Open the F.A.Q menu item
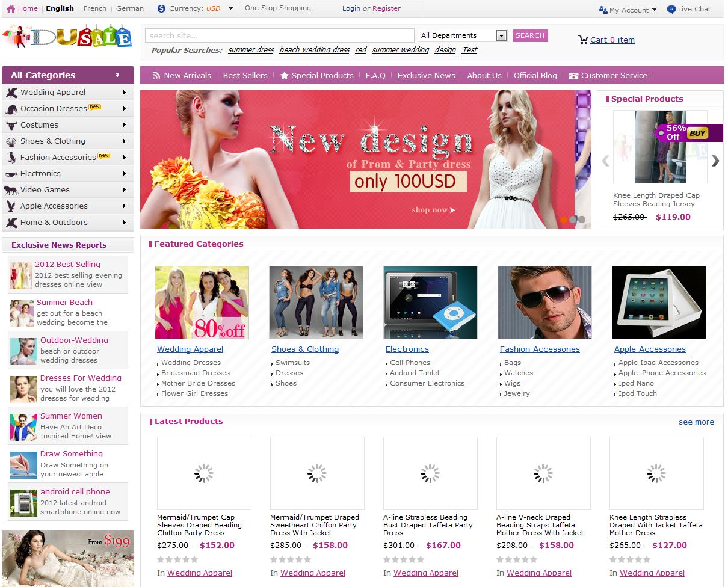Screen dimensions: 728x587 (375, 76)
